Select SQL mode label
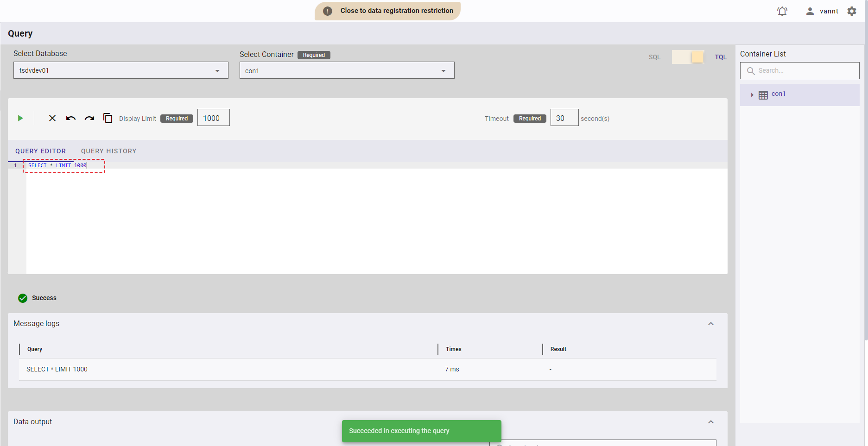The height and width of the screenshot is (446, 868). click(654, 57)
